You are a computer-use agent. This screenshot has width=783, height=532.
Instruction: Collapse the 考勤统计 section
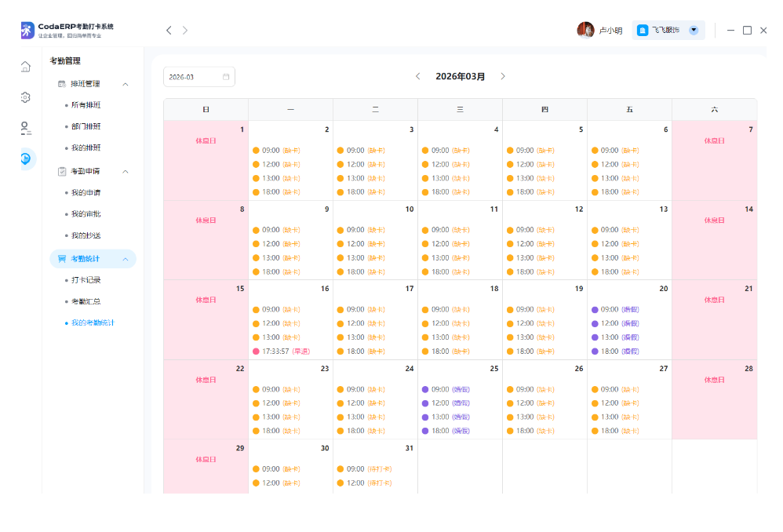pos(126,259)
